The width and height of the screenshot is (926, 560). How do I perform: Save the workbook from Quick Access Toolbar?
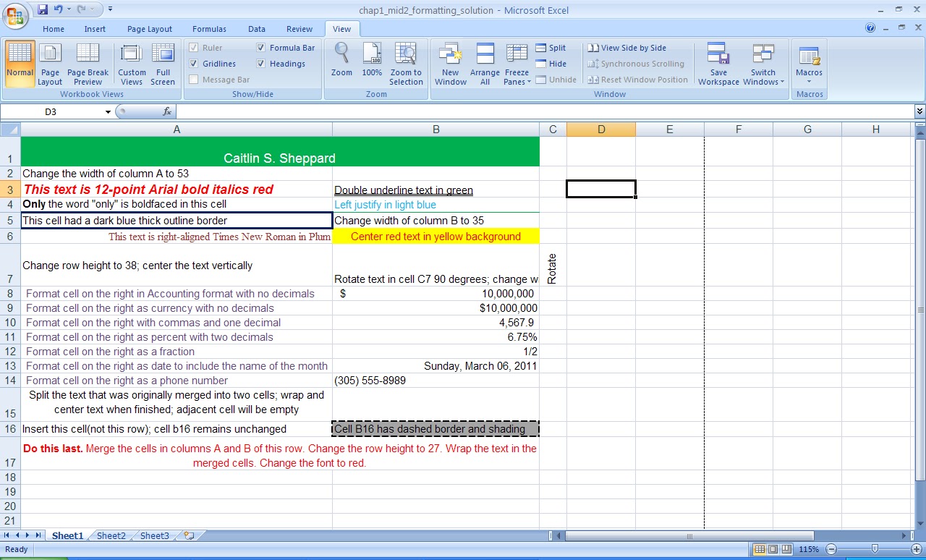pyautogui.click(x=43, y=9)
